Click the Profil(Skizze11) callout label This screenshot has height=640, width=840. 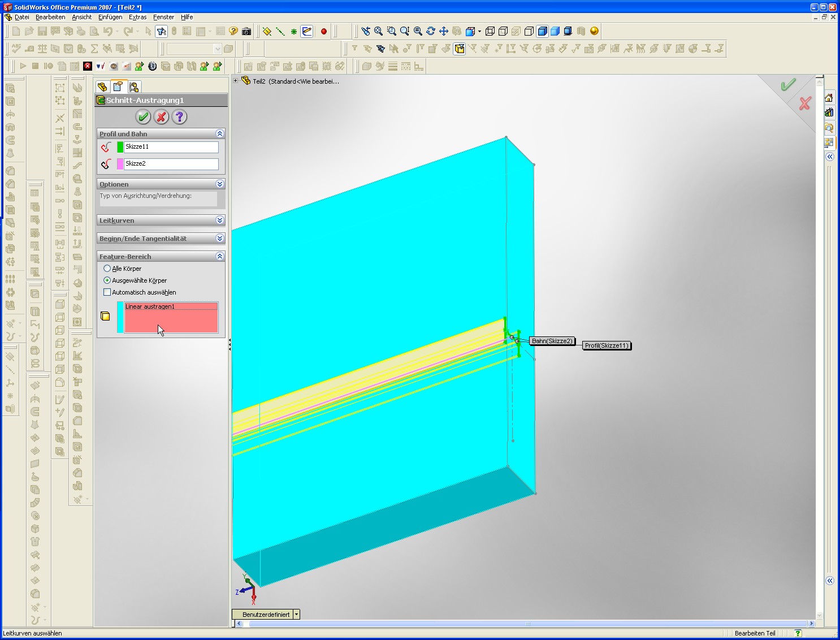[x=606, y=345]
